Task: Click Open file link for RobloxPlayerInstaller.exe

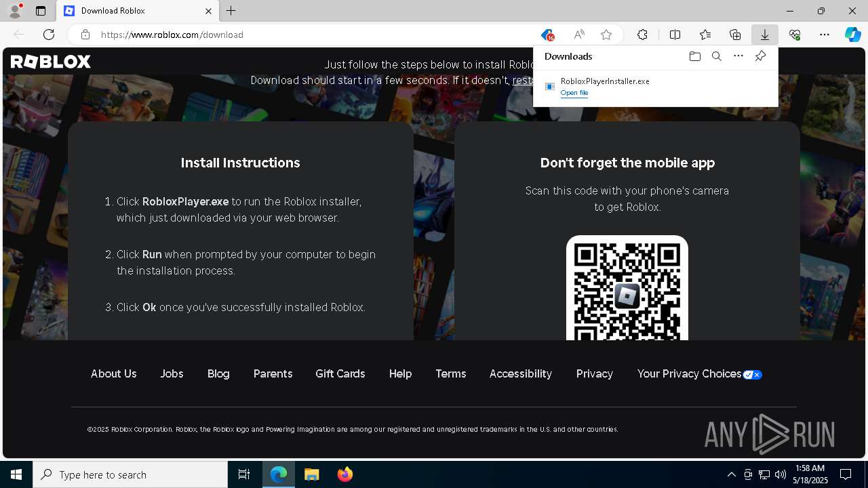Action: [x=574, y=93]
